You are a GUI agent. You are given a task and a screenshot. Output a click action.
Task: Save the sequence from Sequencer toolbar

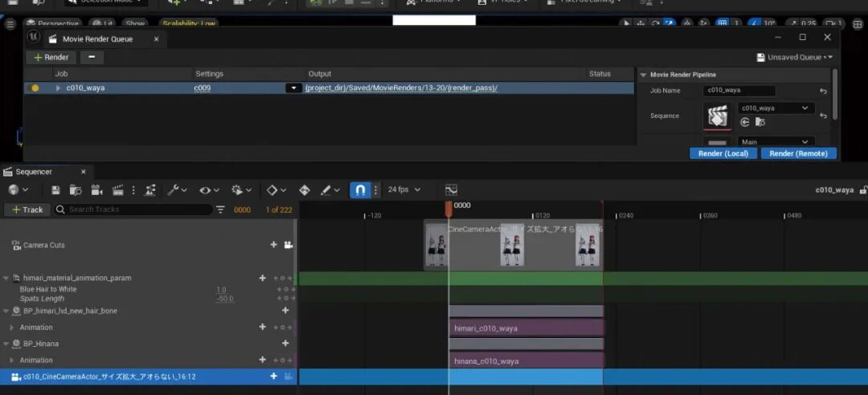click(55, 190)
